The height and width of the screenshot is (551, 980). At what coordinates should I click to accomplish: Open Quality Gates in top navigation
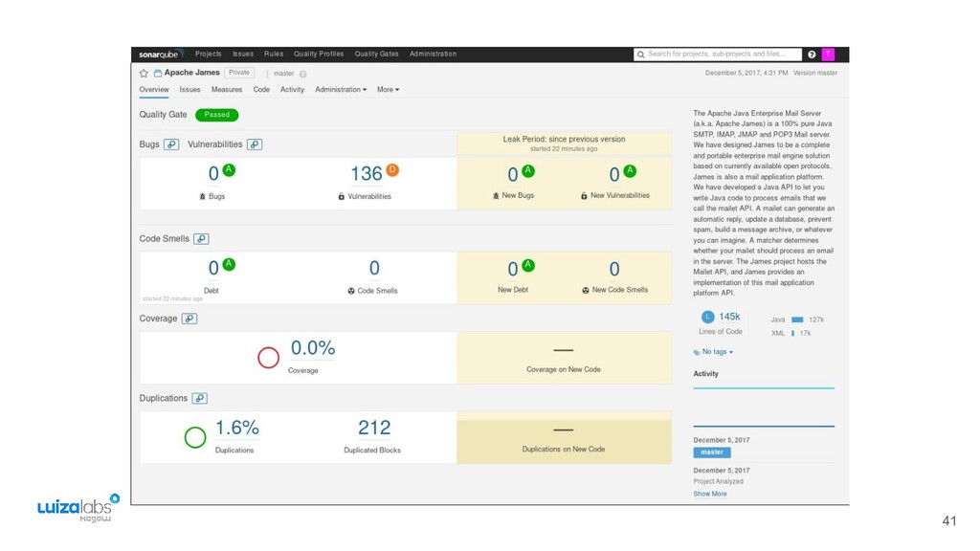point(376,54)
